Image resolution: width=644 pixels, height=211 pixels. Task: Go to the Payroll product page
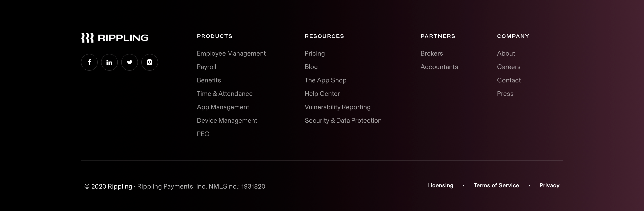(x=206, y=67)
